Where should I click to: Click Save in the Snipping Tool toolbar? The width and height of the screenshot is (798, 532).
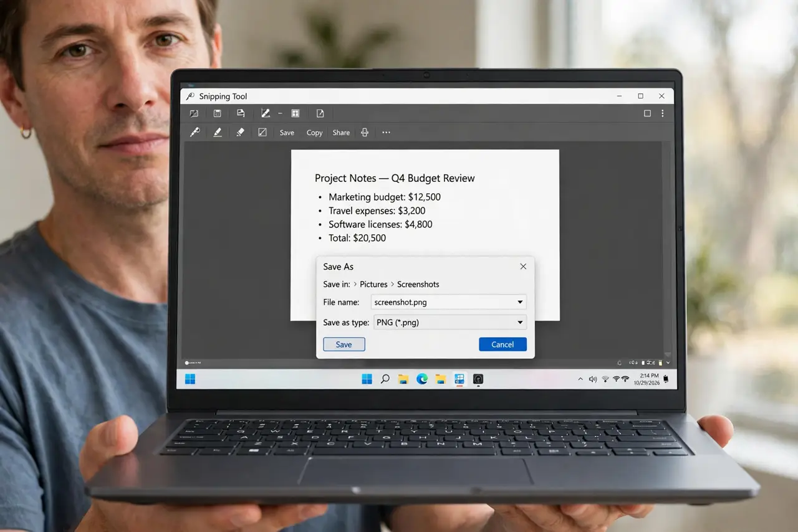(287, 133)
